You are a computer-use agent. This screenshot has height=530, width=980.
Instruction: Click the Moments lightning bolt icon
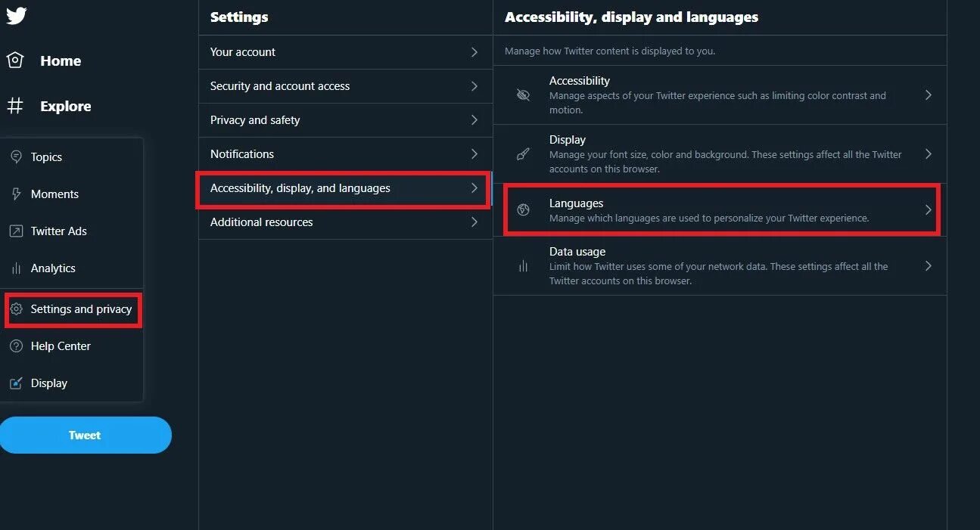point(16,194)
